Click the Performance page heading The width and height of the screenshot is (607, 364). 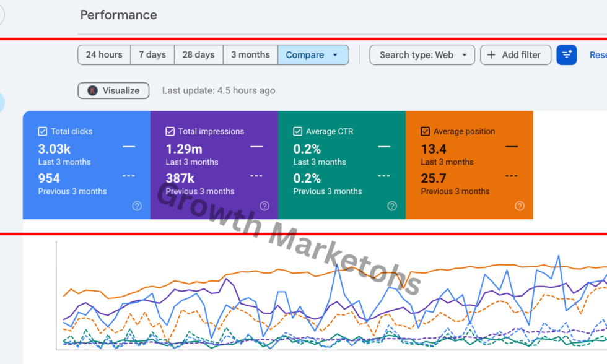click(x=118, y=15)
